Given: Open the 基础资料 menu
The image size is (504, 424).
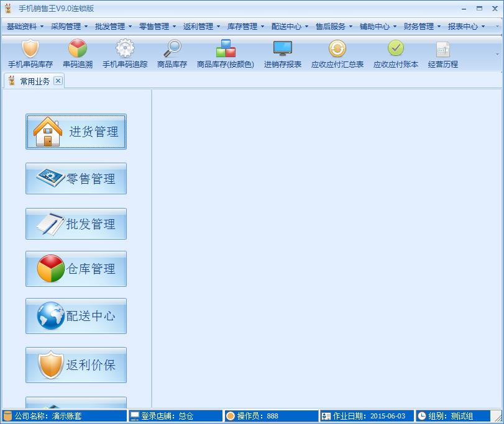Looking at the screenshot, I should [21, 26].
